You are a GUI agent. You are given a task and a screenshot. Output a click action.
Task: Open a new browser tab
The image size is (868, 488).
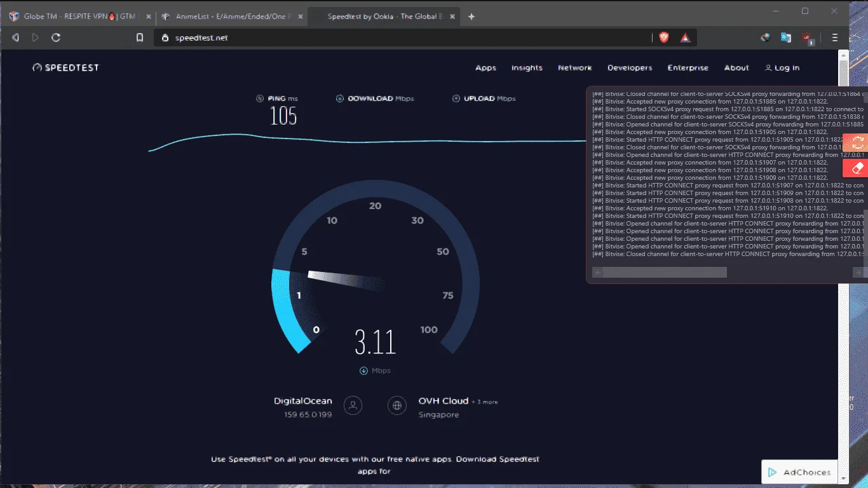click(x=471, y=17)
